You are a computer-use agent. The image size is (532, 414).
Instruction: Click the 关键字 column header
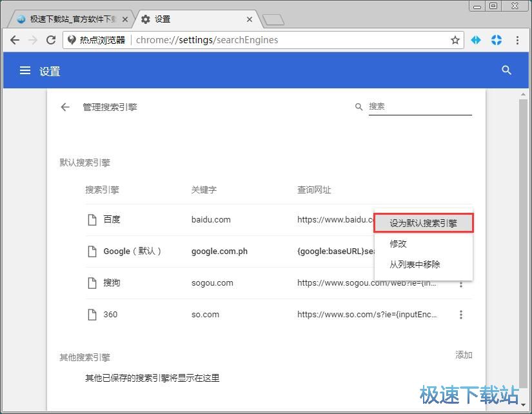point(204,190)
